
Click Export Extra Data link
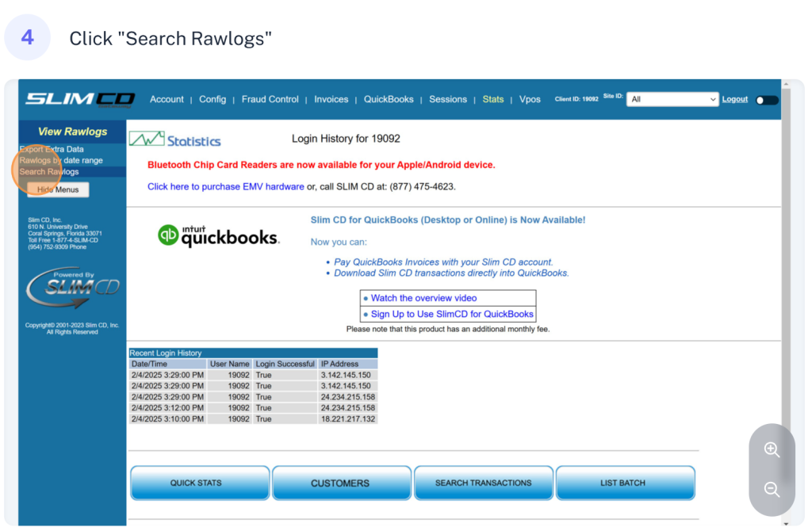[52, 149]
